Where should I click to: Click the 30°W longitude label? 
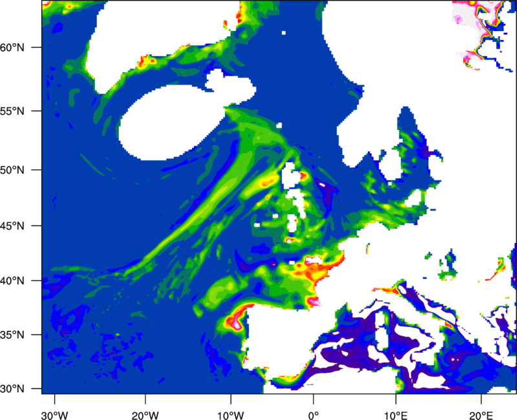click(x=54, y=415)
